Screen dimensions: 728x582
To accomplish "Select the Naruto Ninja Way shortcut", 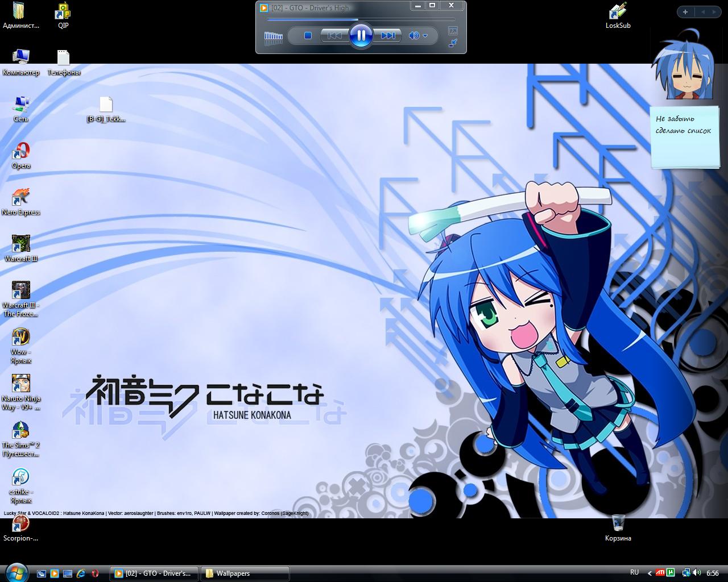I will point(21,392).
